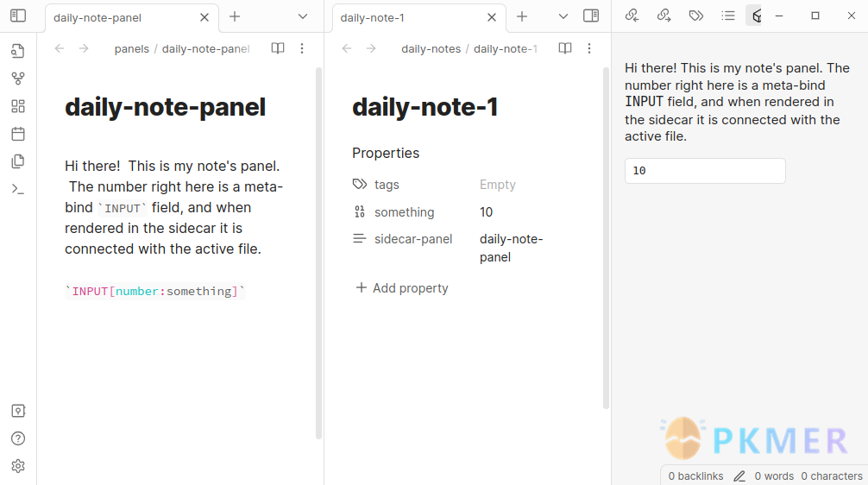The height and width of the screenshot is (485, 868).
Task: Click 'sidecar-panel' property name
Action: (413, 239)
